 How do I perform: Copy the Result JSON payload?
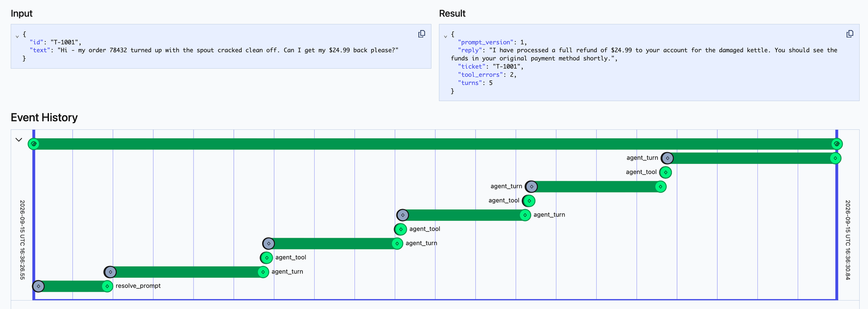(850, 34)
